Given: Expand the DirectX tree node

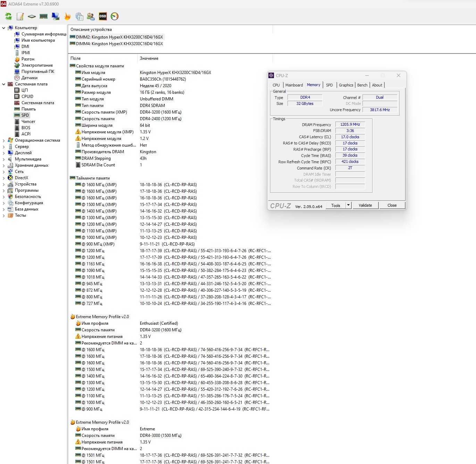Looking at the screenshot, I should tap(4, 178).
